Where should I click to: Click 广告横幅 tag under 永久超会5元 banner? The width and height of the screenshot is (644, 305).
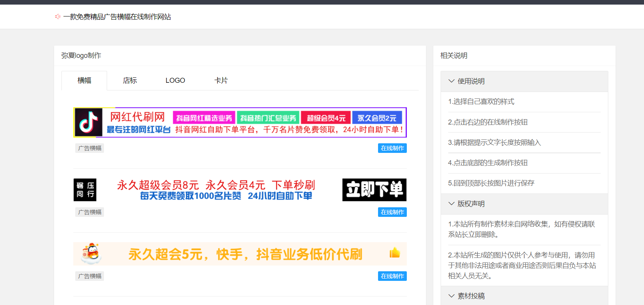pyautogui.click(x=90, y=276)
